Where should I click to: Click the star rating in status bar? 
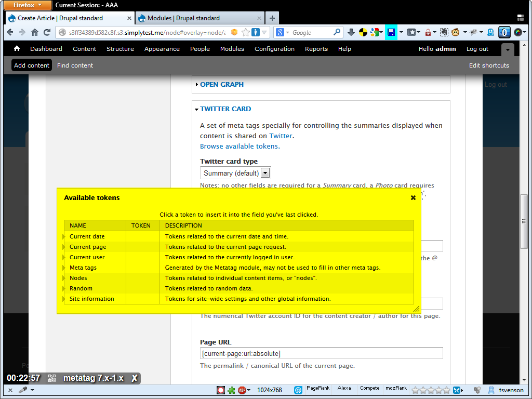tap(431, 390)
